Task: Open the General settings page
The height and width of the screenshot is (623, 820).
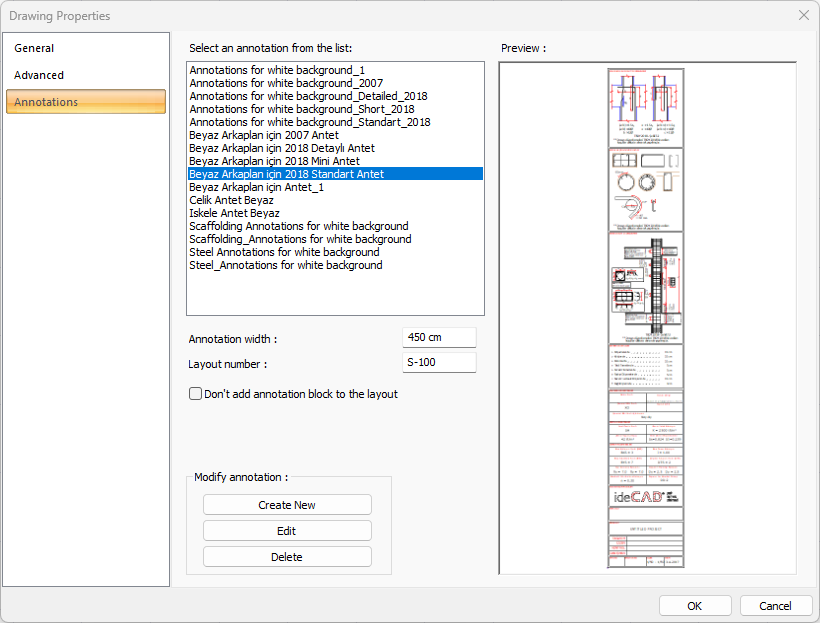Action: tap(34, 48)
